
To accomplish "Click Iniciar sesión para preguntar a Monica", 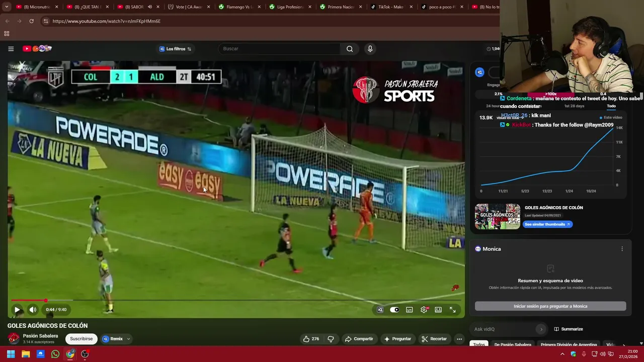I will pyautogui.click(x=550, y=306).
